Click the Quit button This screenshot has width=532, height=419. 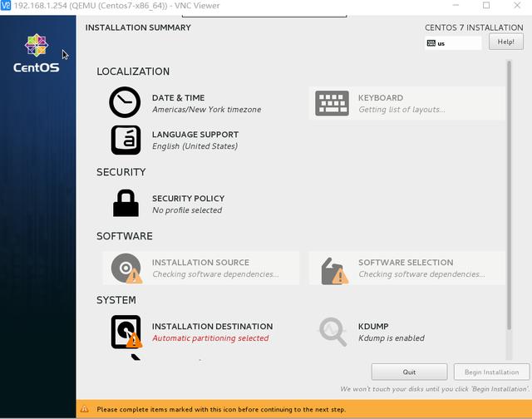click(409, 372)
